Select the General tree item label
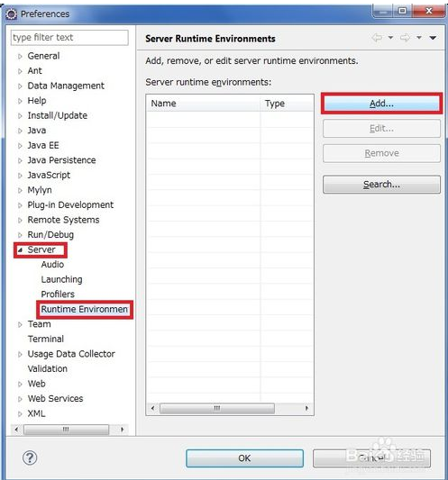Image resolution: width=448 pixels, height=480 pixels. tap(43, 56)
